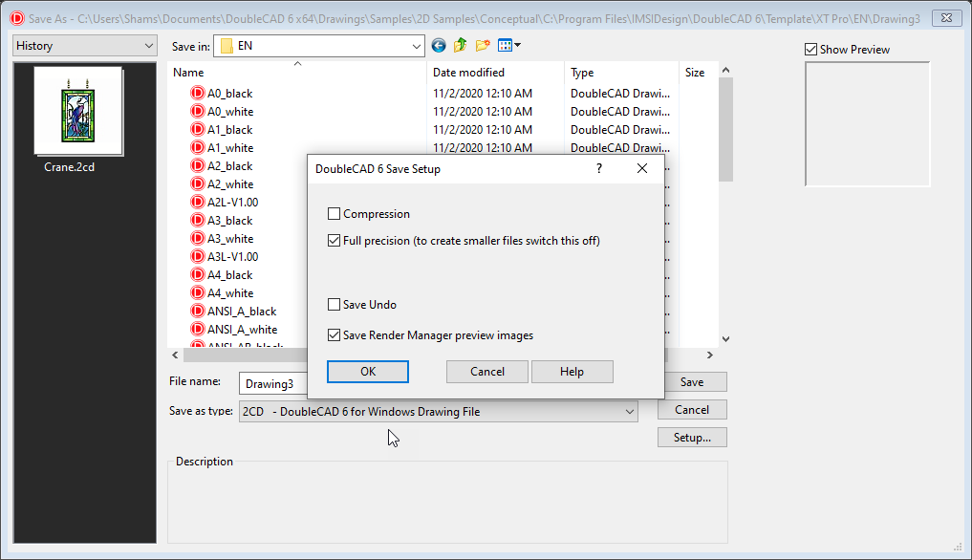Screen dimensions: 972x560
Task: Click the vertical scrollbar down arrow
Action: tap(726, 339)
